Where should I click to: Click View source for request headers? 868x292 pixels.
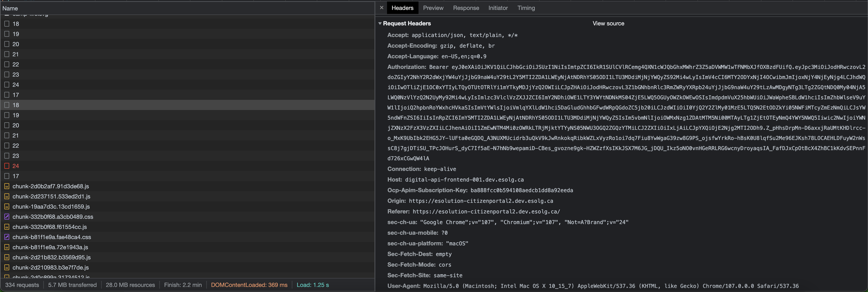(608, 23)
